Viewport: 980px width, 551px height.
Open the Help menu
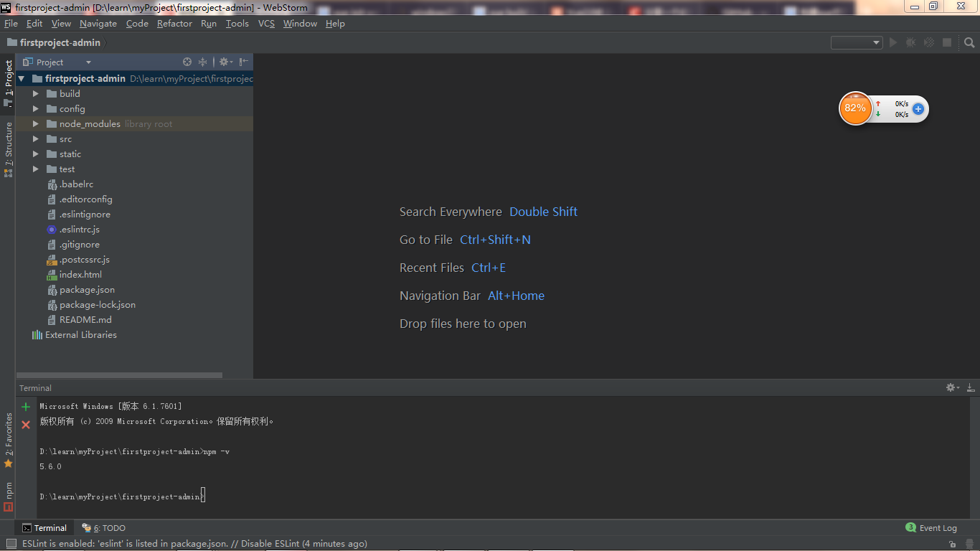(x=335, y=24)
